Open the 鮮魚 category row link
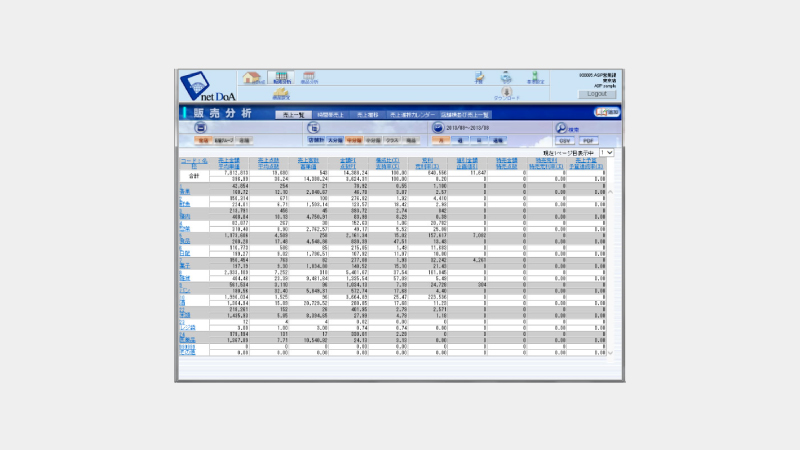This screenshot has height=450, width=800. (185, 204)
